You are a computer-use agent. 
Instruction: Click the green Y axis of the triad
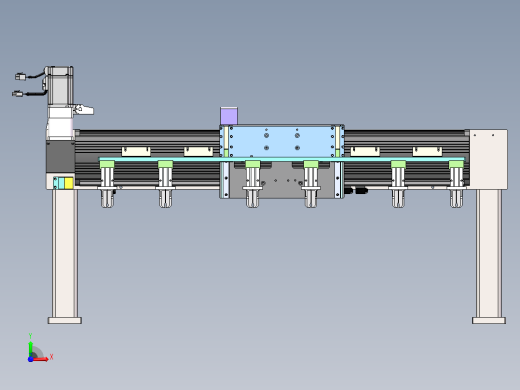[31, 348]
